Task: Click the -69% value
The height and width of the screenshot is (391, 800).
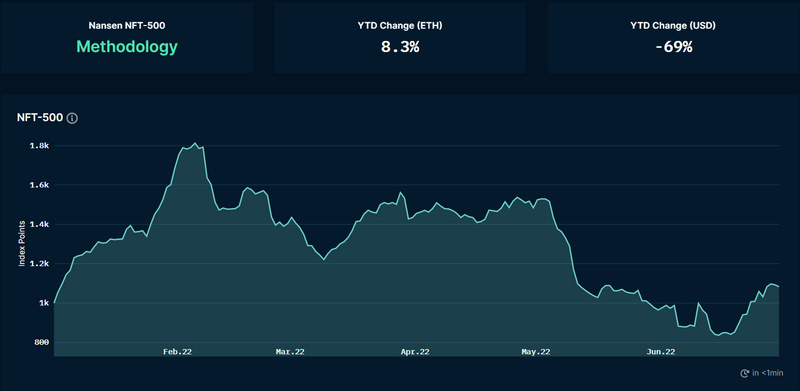Action: click(673, 47)
